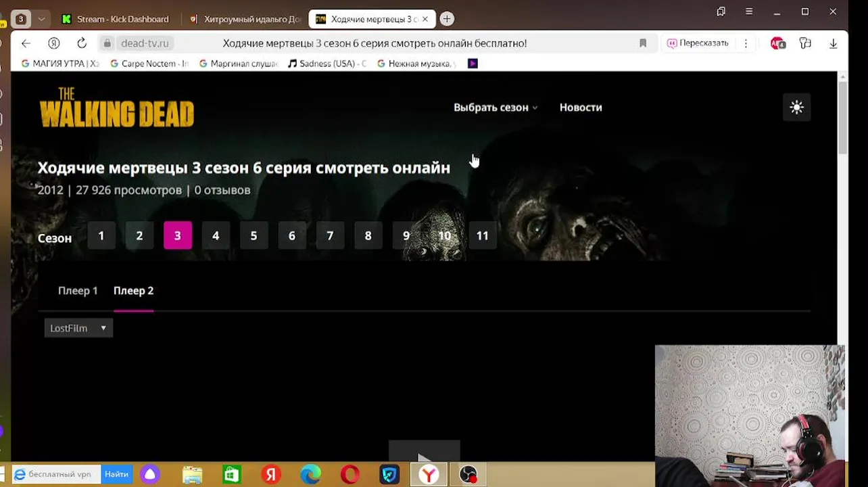Click The Walking Dead logo

[117, 108]
